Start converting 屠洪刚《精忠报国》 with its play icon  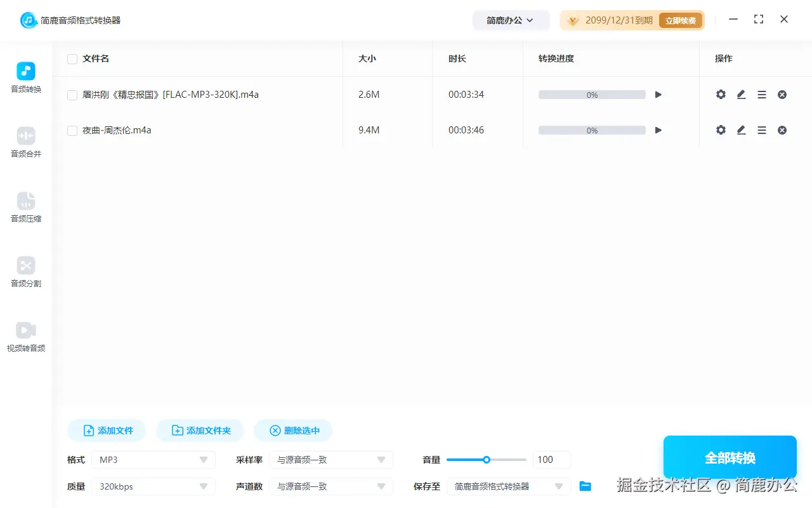pos(658,94)
